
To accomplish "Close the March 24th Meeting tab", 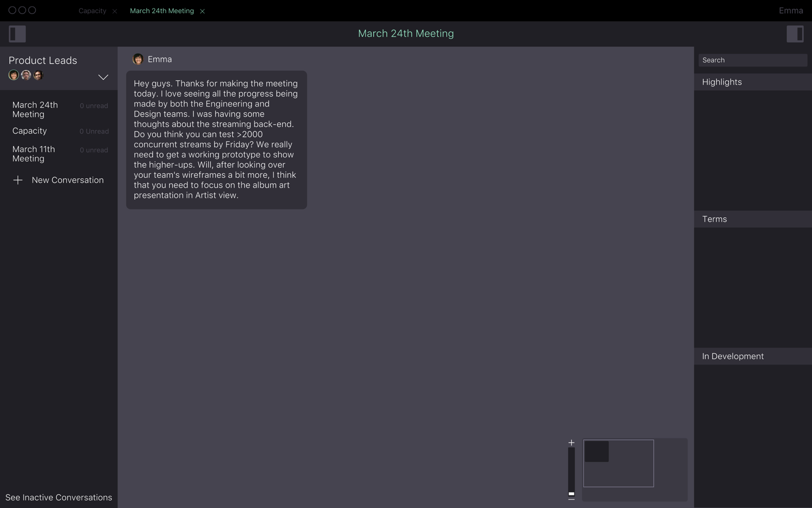I will (203, 11).
